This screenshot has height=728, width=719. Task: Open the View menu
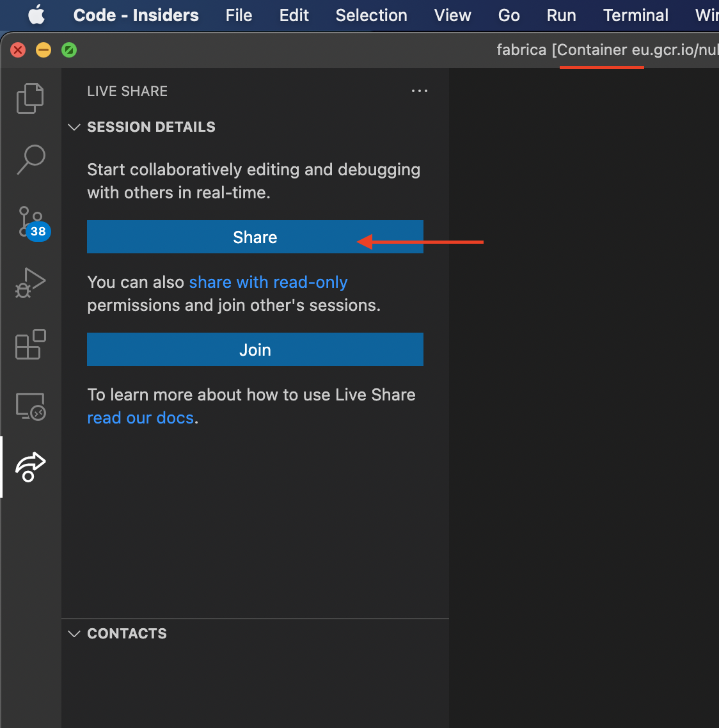452,15
